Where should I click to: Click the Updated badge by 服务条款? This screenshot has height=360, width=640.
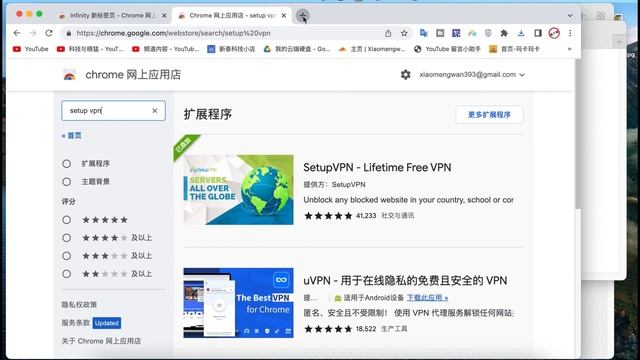(107, 323)
